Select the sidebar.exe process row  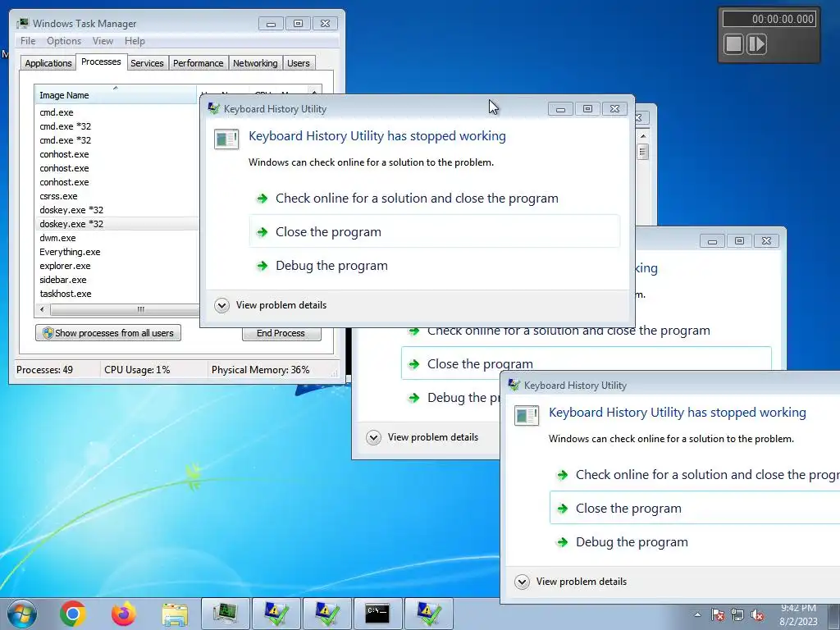(62, 280)
